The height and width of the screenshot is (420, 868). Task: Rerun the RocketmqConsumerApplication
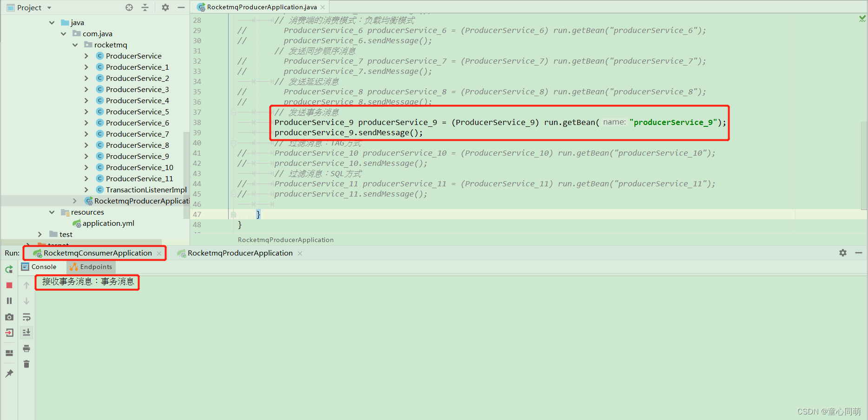(8, 269)
